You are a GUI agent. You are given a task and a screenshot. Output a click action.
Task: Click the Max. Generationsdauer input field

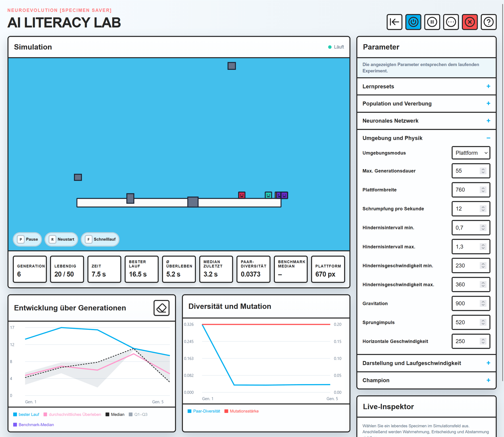[471, 171]
